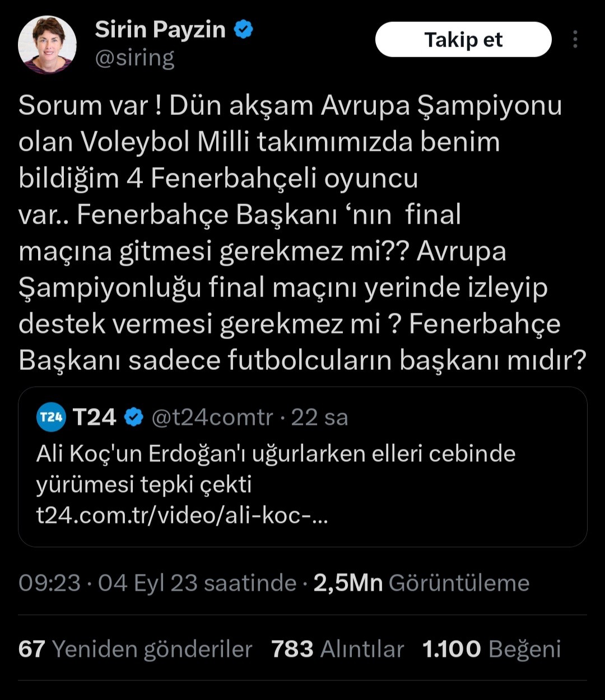Image resolution: width=605 pixels, height=700 pixels.
Task: Open the @t24comtr handle
Action: [212, 417]
